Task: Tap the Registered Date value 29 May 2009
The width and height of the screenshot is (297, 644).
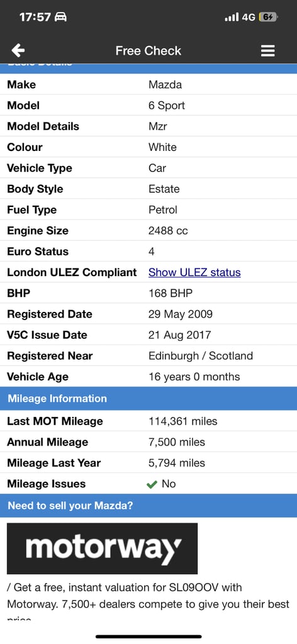Action: (x=181, y=314)
